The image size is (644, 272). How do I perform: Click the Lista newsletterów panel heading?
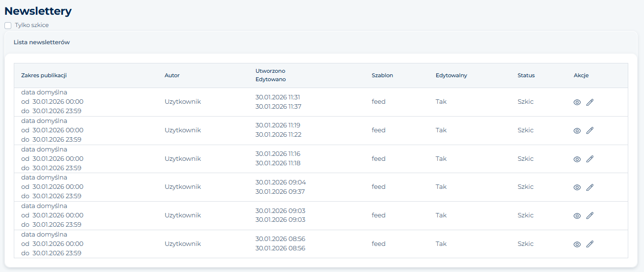tap(42, 42)
